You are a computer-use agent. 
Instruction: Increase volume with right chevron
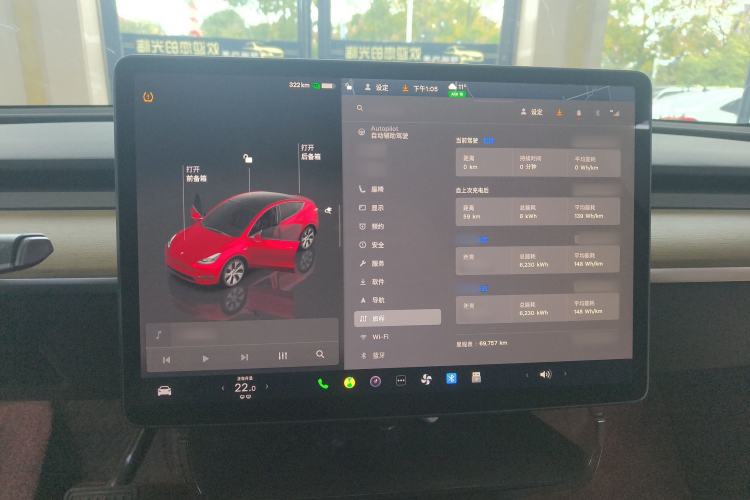[565, 373]
